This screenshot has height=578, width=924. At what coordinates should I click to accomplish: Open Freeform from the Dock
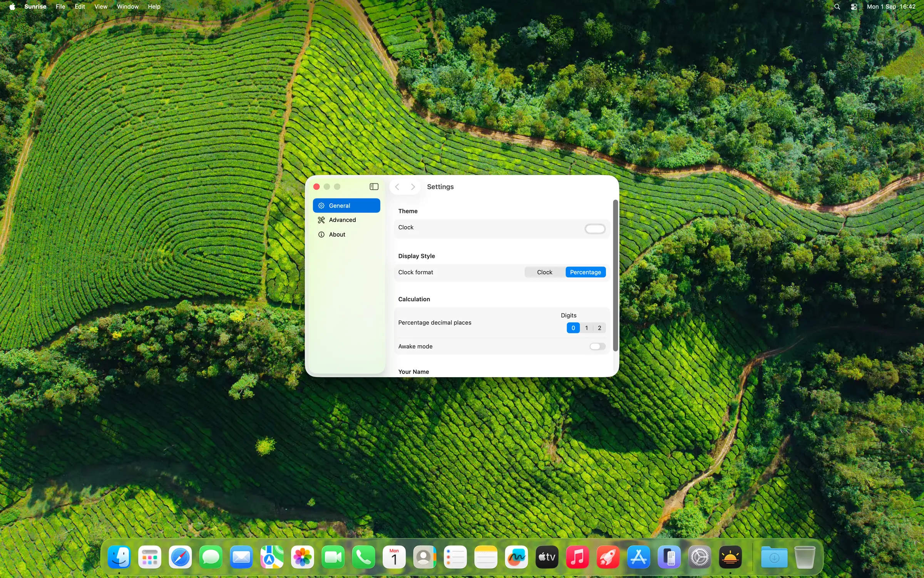tap(516, 557)
